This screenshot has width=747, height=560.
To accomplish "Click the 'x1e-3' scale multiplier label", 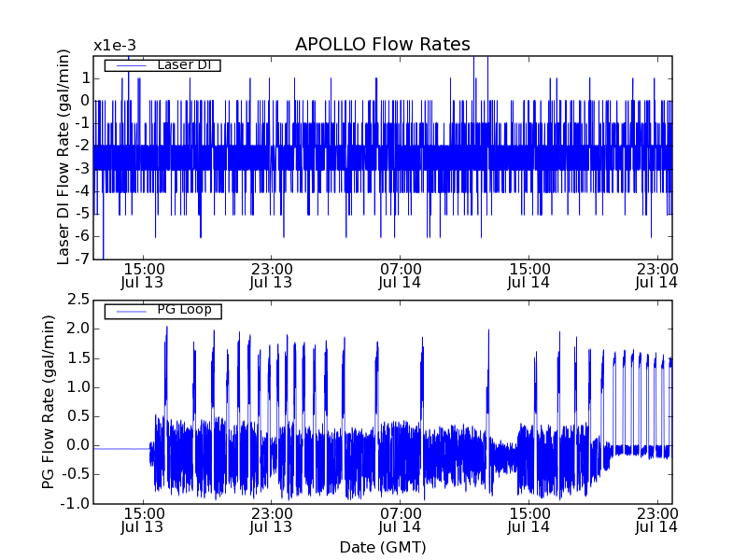I will point(115,46).
